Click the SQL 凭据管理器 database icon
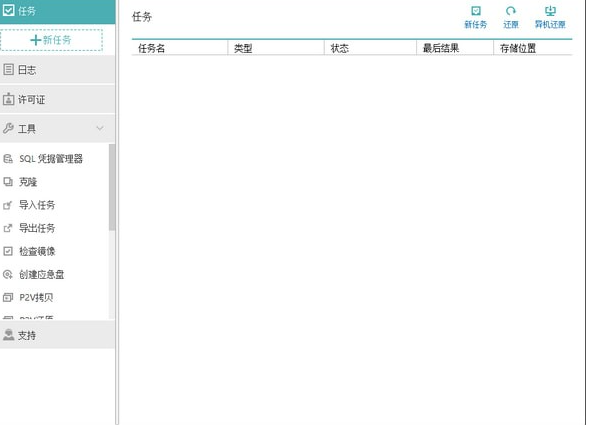This screenshot has height=425, width=589. coord(8,159)
